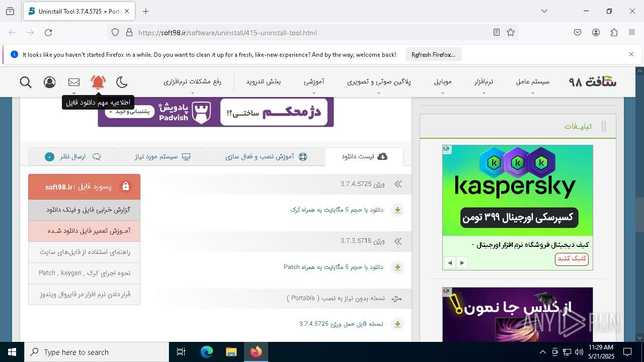Screen dimensions: 644x362
Task: Click the کلیک کنید ad button
Action: coord(572,259)
